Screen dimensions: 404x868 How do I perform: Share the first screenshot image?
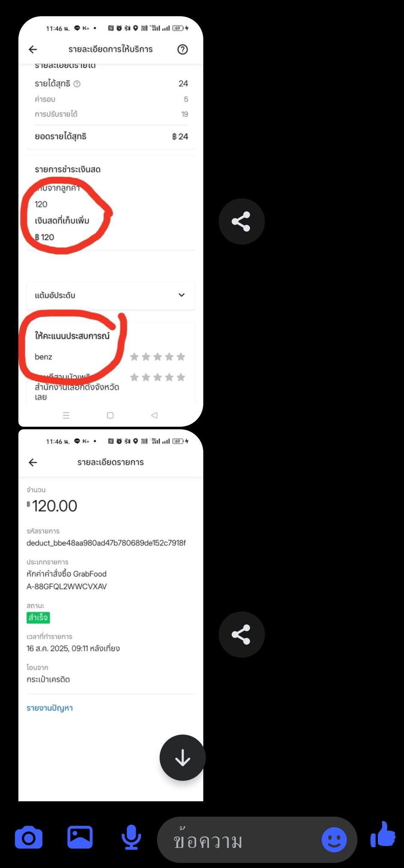241,221
